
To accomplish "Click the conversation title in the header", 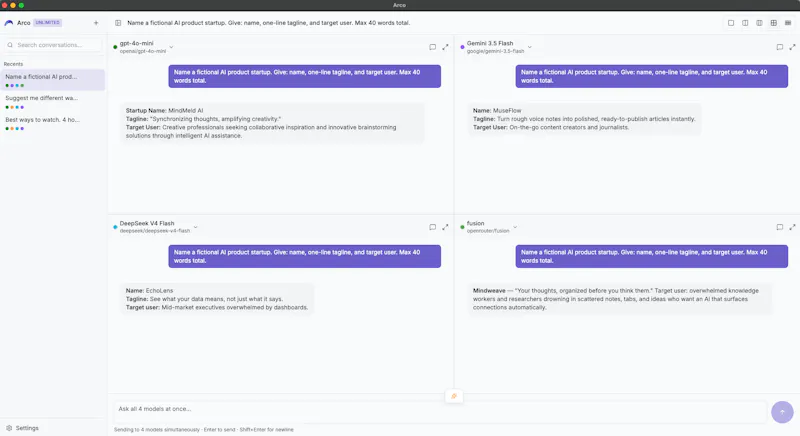I will tap(268, 23).
